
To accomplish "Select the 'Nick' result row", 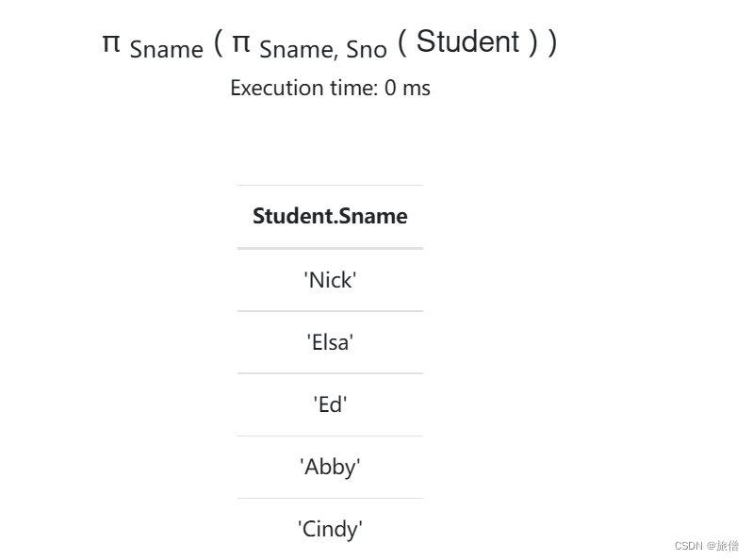I will tap(330, 280).
